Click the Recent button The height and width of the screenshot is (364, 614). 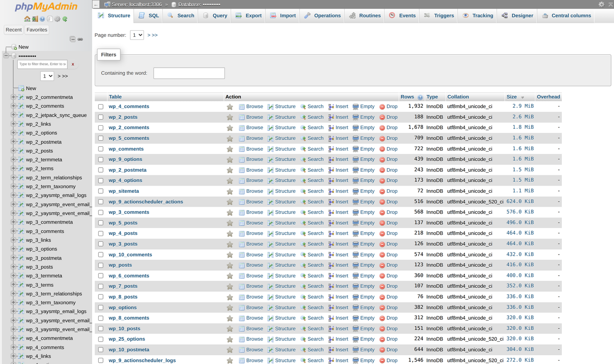(14, 30)
